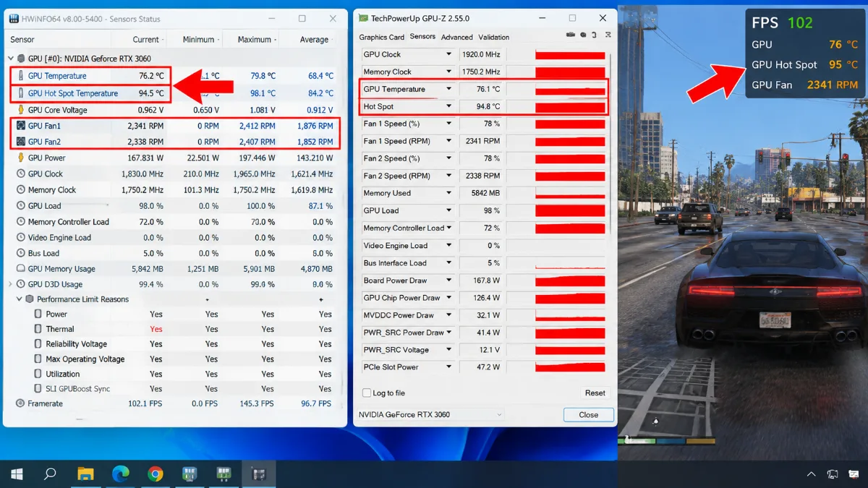Expand the GPU D3D Usage row
The height and width of the screenshot is (488, 868).
click(10, 284)
